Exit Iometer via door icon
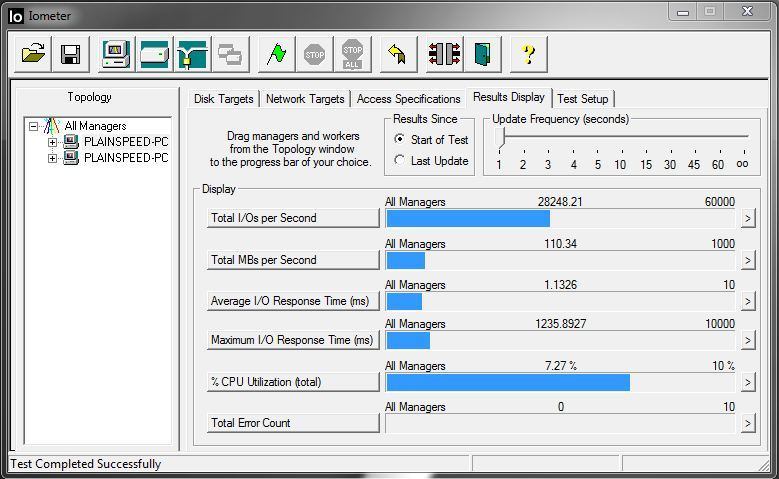779x479 pixels. (x=482, y=54)
